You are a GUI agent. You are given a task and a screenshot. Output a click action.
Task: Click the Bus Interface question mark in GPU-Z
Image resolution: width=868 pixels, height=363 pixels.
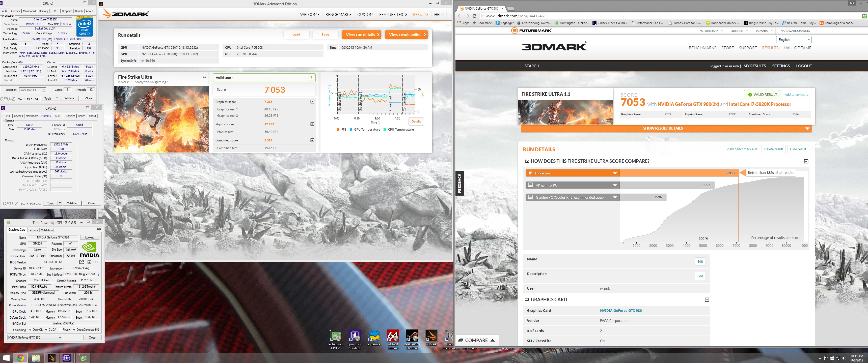click(x=98, y=274)
